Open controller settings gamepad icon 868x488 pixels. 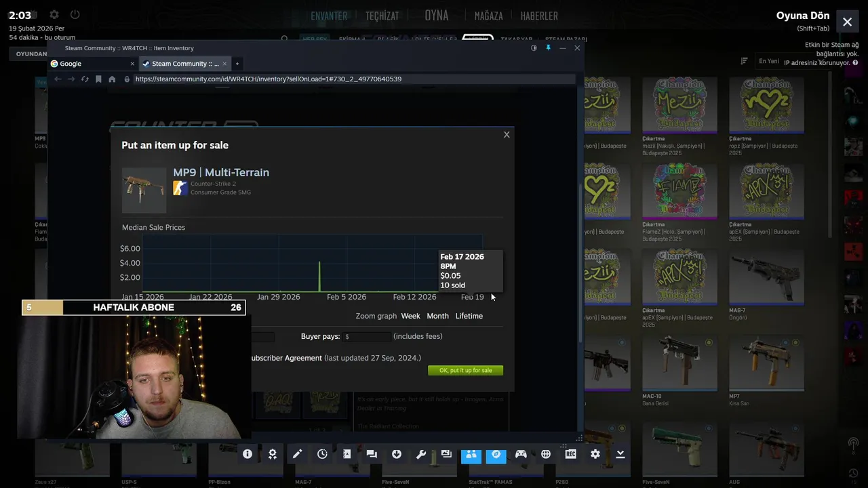[521, 454]
